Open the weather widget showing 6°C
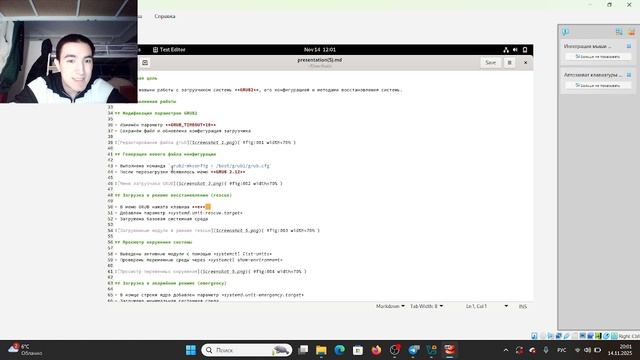 (24, 350)
